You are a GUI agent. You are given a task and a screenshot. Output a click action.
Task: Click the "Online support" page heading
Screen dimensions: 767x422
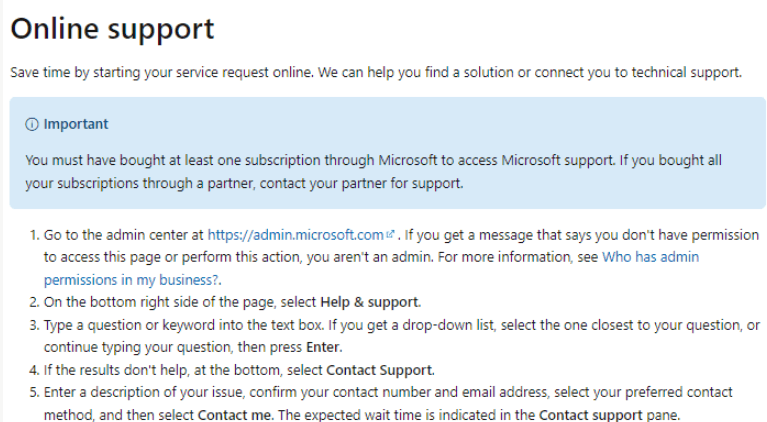[112, 29]
